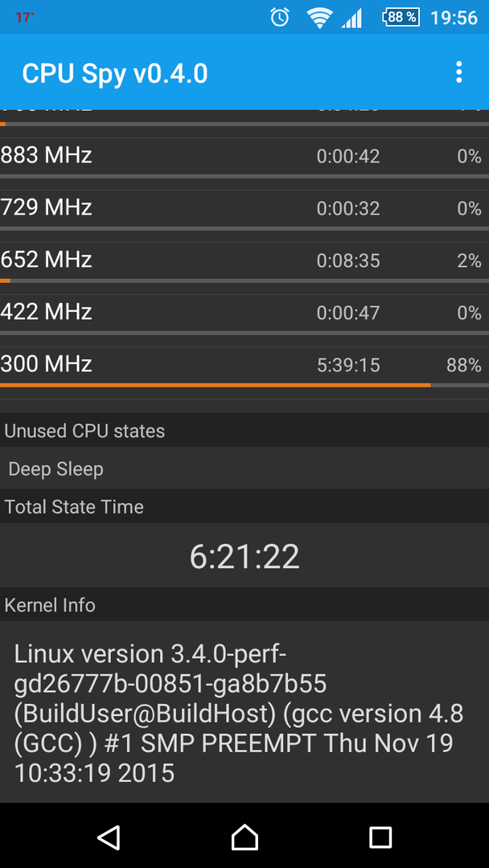Tap the 88% battery indicator icon
This screenshot has height=868, width=489.
click(x=401, y=17)
